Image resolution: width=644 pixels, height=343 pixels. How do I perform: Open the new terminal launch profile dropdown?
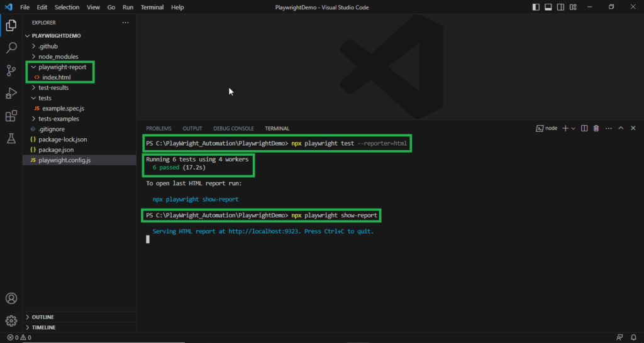coord(573,128)
